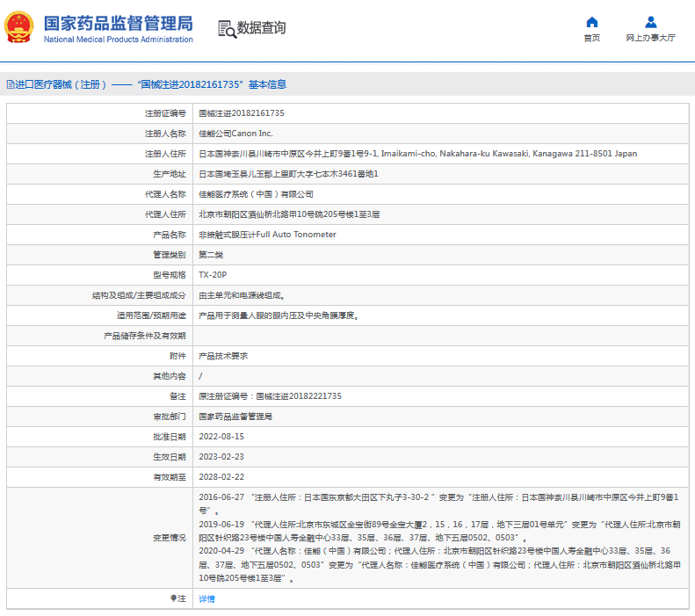Select production address ending 3461番地1

288,174
